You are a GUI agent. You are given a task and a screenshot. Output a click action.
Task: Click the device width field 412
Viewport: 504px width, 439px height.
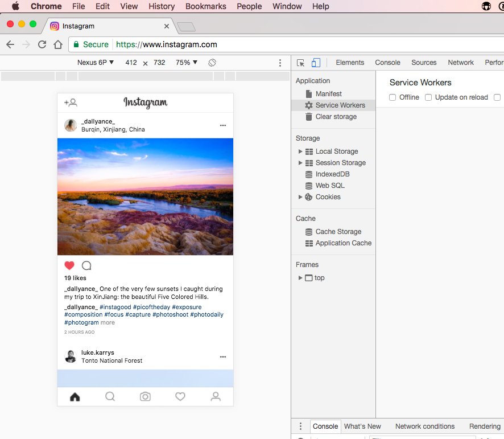coord(131,63)
